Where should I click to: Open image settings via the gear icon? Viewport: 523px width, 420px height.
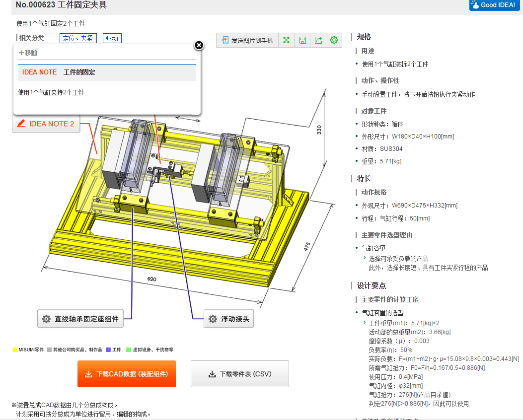point(334,40)
